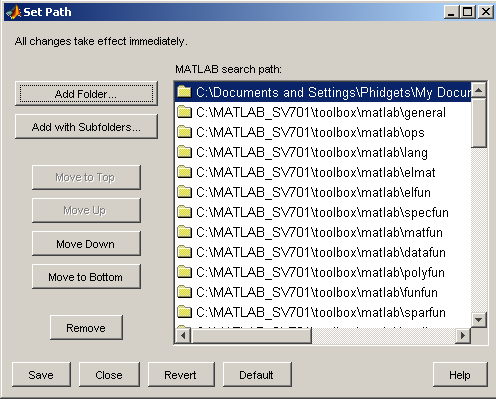Click the vertical scrollbar down arrow
The width and height of the screenshot is (496, 399).
click(x=479, y=320)
